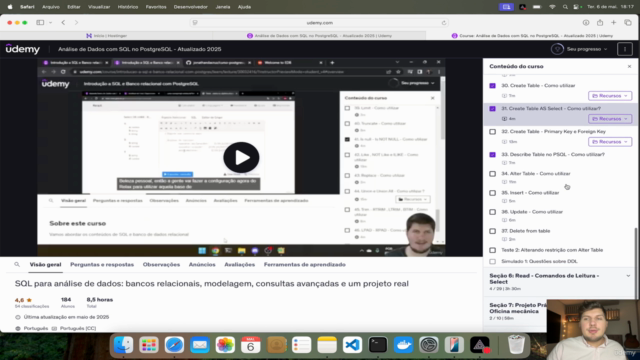Check lesson 34 Alter Table checkbox
640x360 pixels.
pyautogui.click(x=492, y=174)
